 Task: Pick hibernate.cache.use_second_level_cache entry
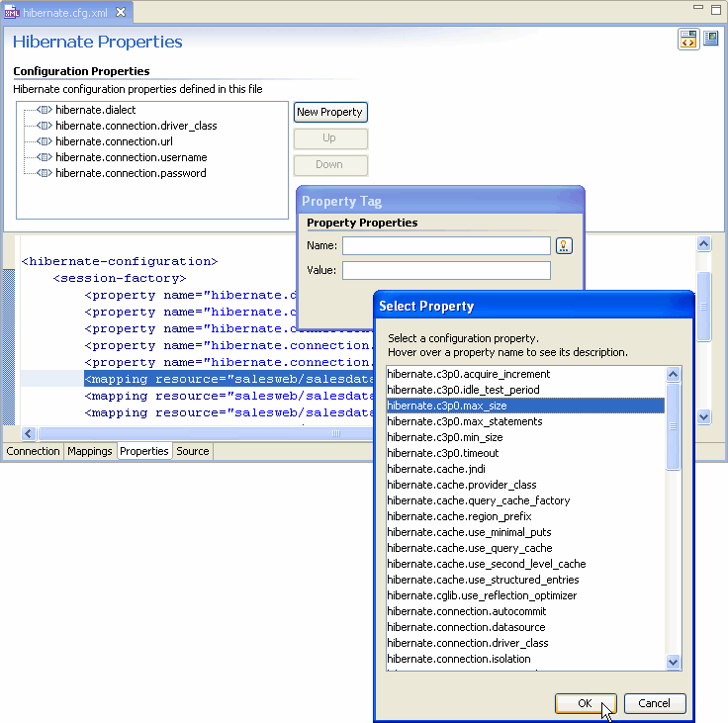pos(525,563)
